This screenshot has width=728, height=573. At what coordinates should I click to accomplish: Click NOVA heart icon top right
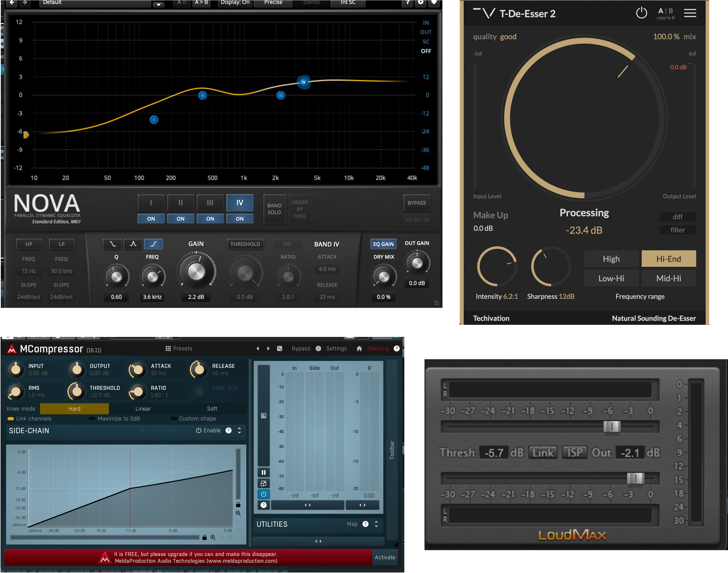click(434, 2)
